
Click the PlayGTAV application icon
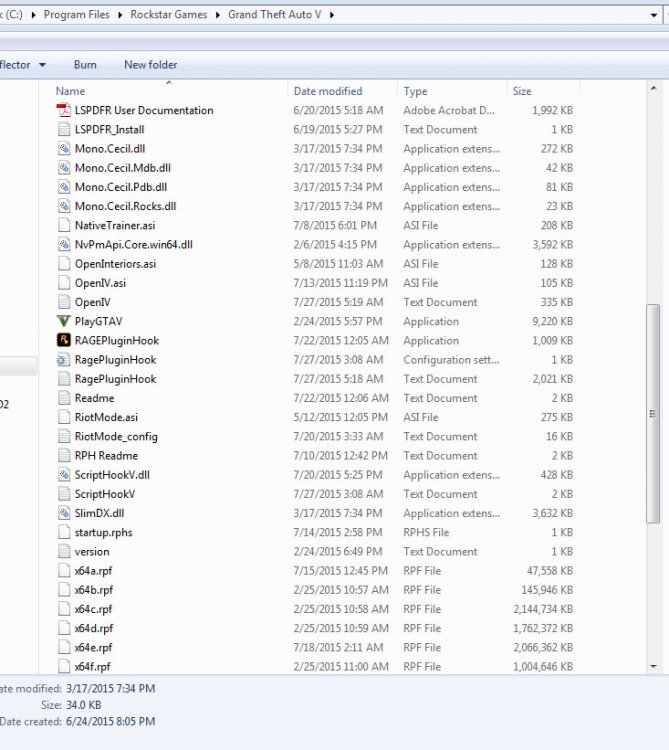pos(64,321)
